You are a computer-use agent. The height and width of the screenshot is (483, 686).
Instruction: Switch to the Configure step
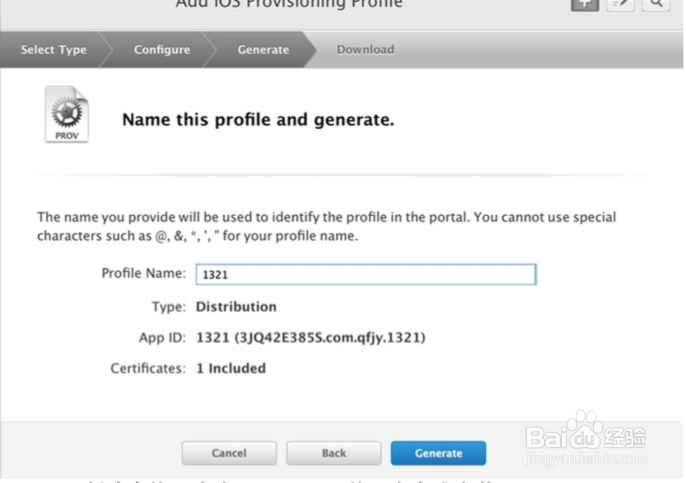click(161, 49)
